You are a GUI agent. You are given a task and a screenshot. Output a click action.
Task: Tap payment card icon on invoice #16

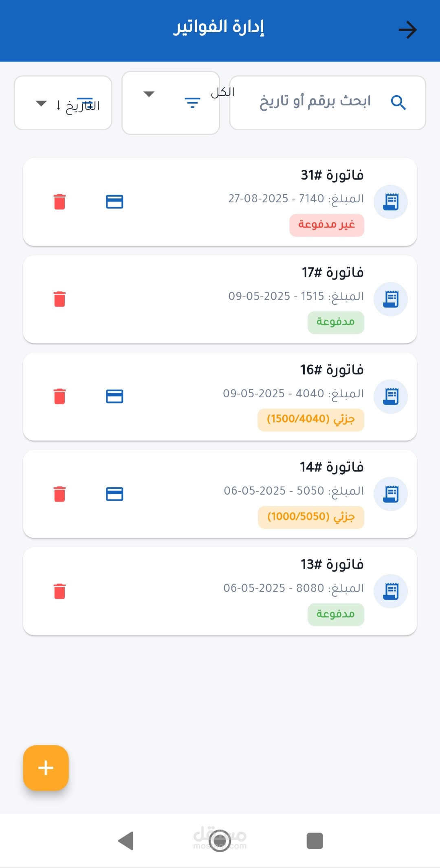click(114, 396)
